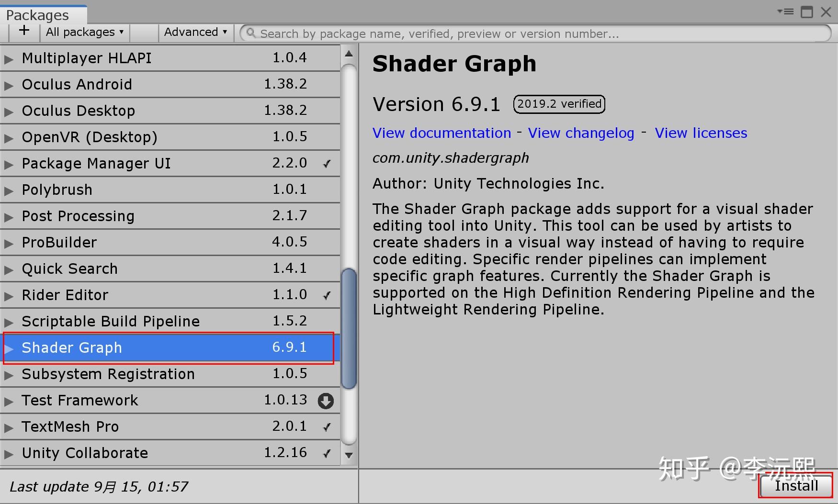Click the checkmark icon beside Package Manager UI

coord(327,163)
